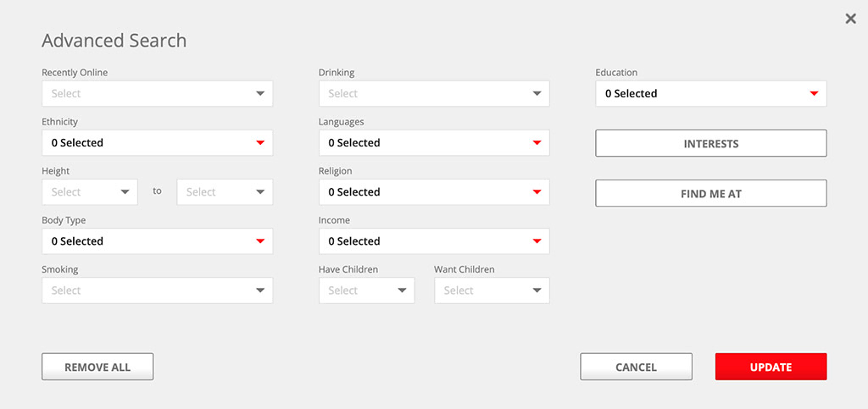The height and width of the screenshot is (409, 868).
Task: Open the Recently Online dropdown
Action: click(157, 94)
